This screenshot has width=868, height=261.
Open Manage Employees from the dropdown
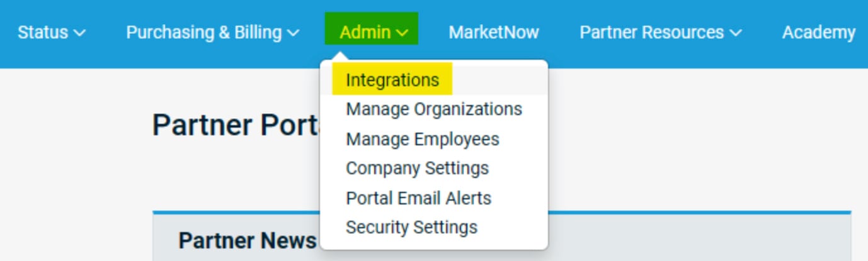click(422, 139)
